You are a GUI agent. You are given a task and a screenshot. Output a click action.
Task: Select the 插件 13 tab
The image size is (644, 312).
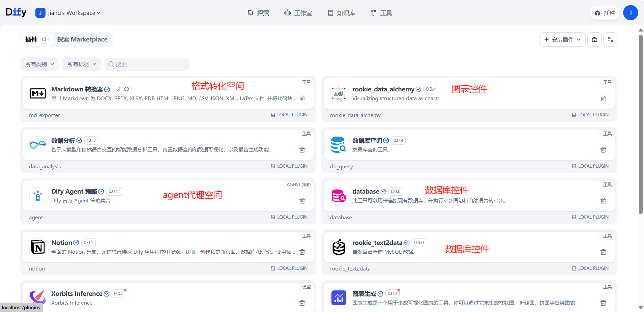37,39
